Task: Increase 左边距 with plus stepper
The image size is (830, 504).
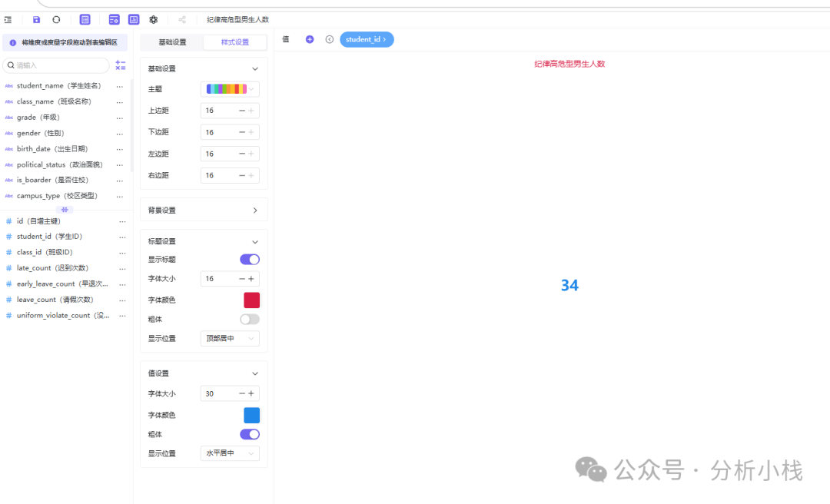Action: (251, 154)
